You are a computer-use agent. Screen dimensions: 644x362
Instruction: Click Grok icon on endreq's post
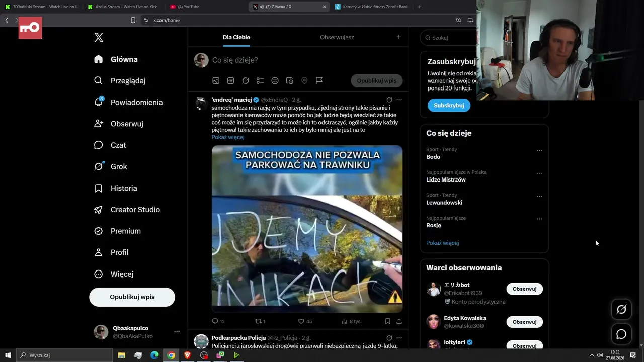389,100
